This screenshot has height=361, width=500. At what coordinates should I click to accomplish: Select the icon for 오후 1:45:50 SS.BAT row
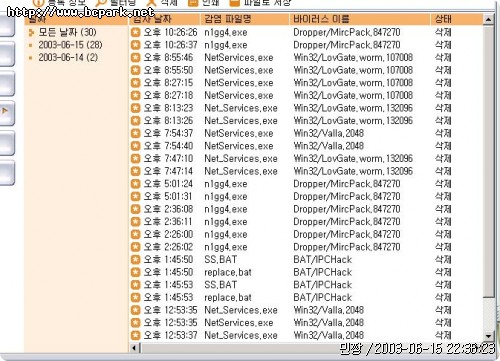(135, 260)
